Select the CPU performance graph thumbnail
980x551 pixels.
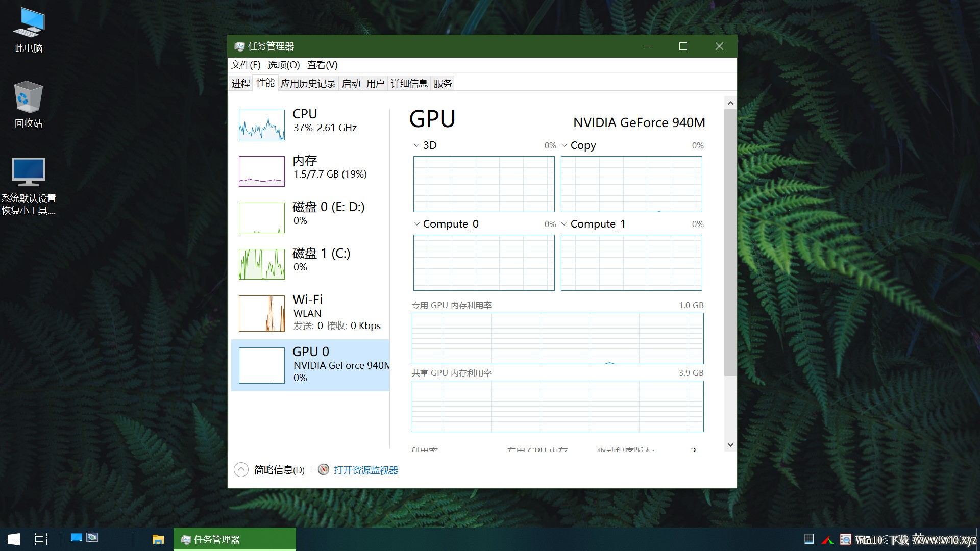(262, 125)
